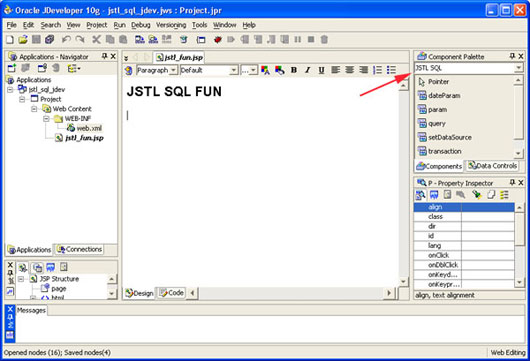This screenshot has height=361, width=530.
Task: Click the Cut scissors icon
Action: coord(96,40)
